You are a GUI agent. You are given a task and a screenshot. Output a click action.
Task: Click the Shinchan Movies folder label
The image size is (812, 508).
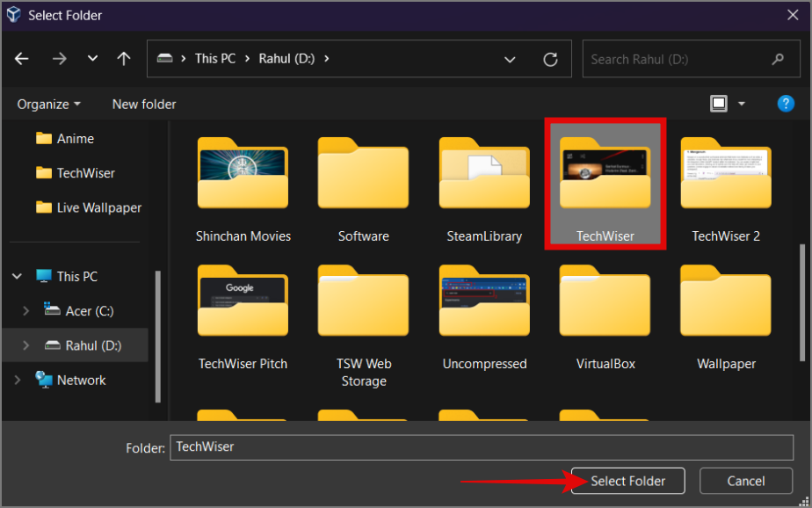[x=243, y=236]
